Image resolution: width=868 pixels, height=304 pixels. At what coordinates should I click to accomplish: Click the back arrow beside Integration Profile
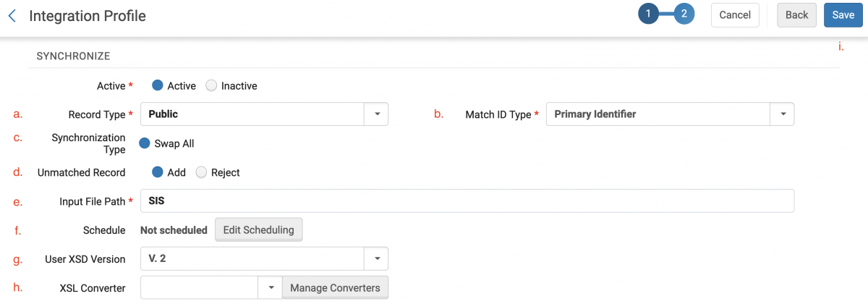pos(12,15)
